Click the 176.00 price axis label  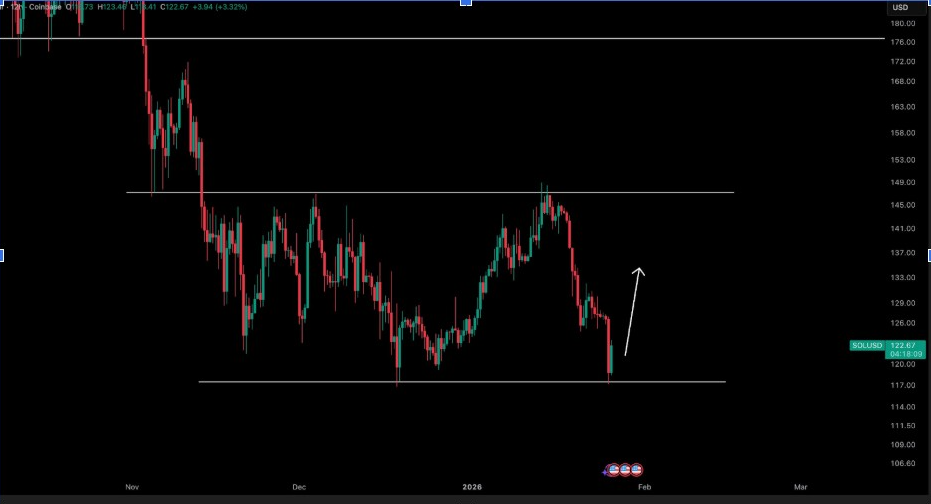[902, 42]
